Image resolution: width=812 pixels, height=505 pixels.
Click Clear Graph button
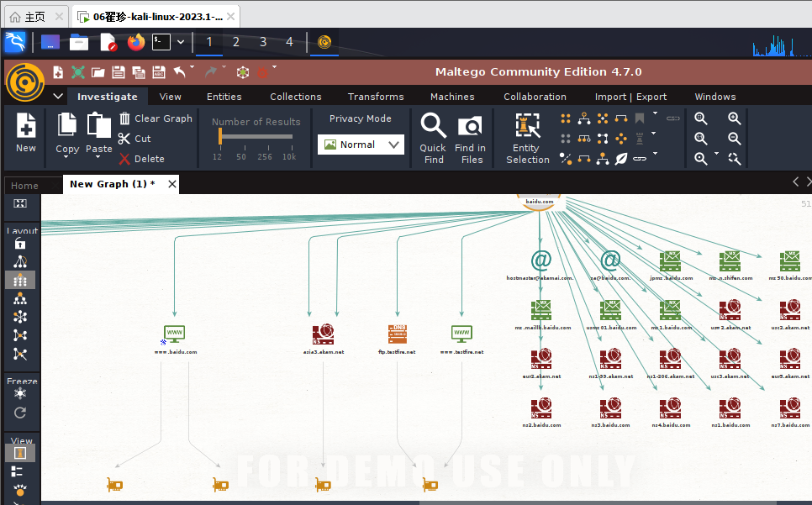tap(156, 118)
